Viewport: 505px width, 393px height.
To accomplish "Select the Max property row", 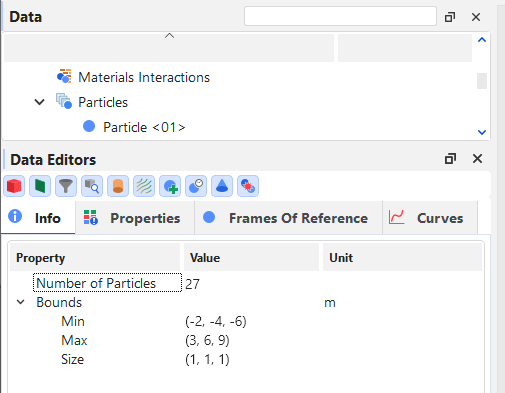I will 74,340.
